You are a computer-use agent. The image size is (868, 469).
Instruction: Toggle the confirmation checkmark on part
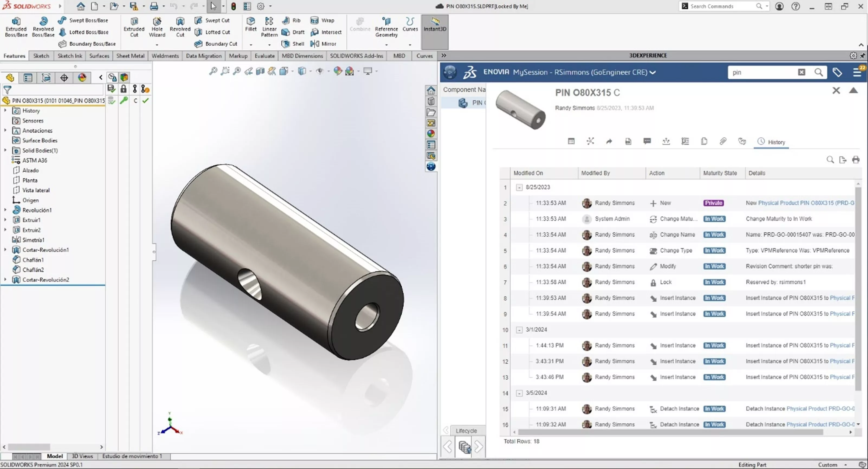(x=146, y=101)
